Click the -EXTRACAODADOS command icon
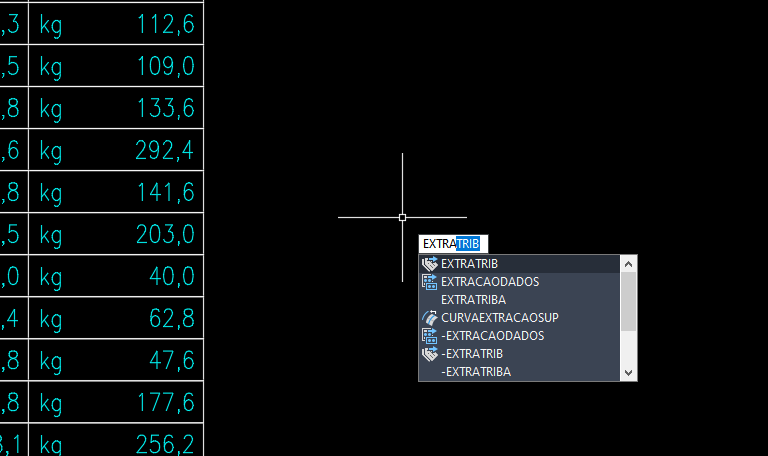This screenshot has height=456, width=768. click(430, 336)
